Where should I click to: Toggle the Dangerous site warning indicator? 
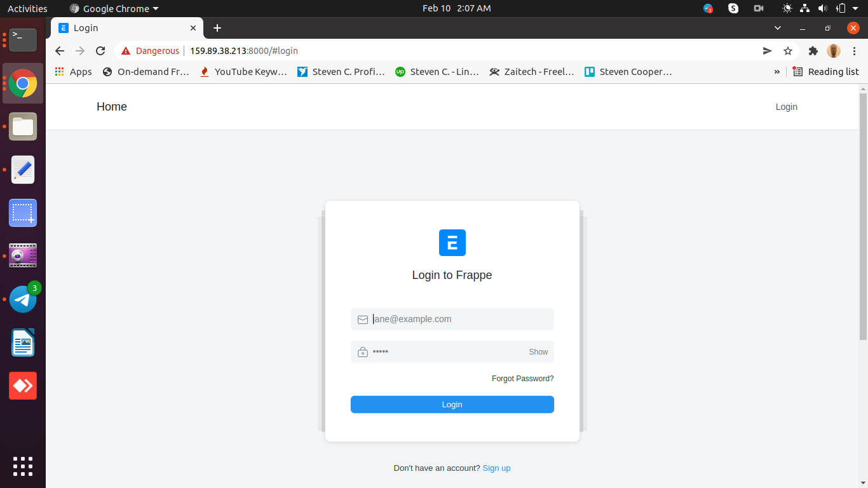tap(150, 51)
